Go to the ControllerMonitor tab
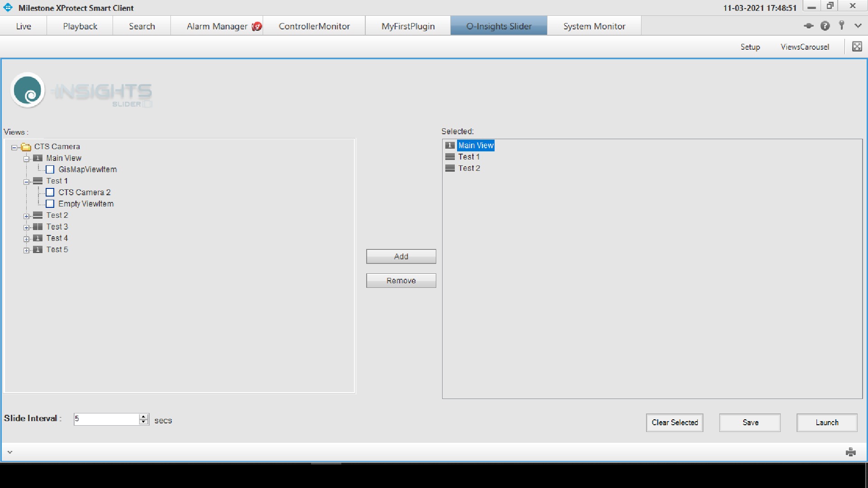868x488 pixels. [314, 26]
